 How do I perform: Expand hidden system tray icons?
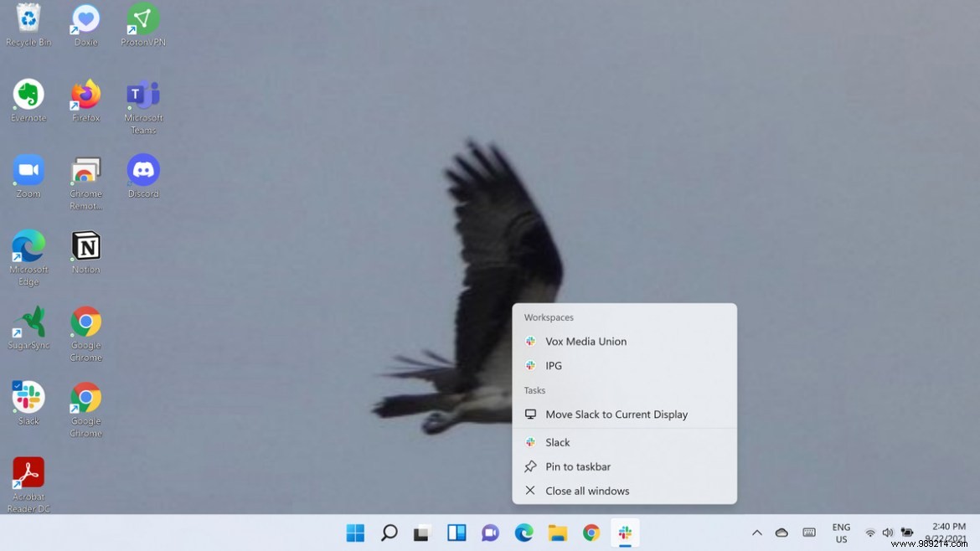click(x=756, y=533)
